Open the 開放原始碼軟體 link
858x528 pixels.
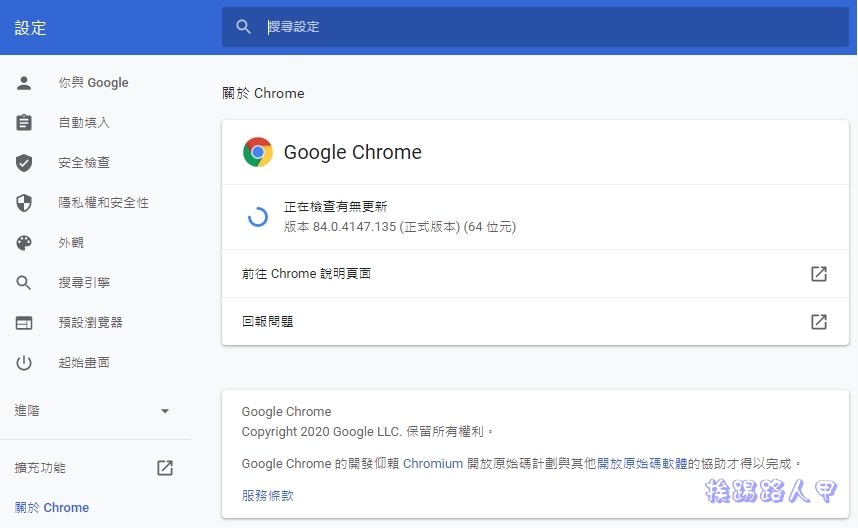click(x=642, y=463)
